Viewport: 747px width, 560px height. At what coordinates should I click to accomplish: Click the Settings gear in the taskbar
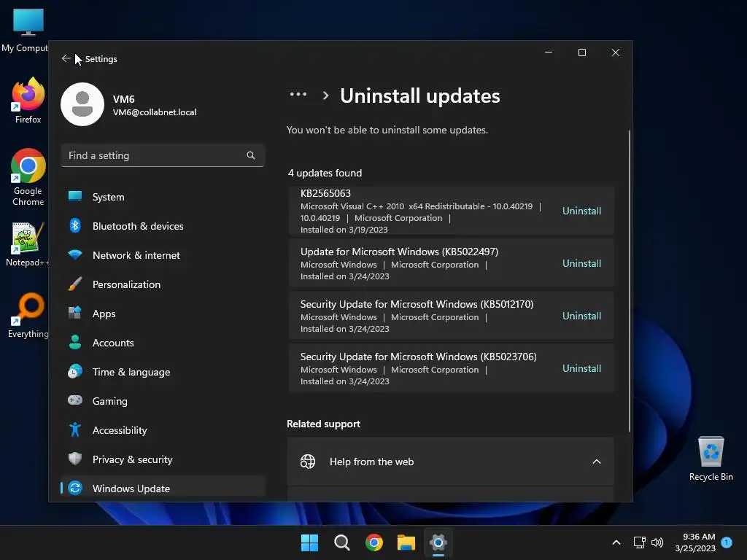pos(438,542)
